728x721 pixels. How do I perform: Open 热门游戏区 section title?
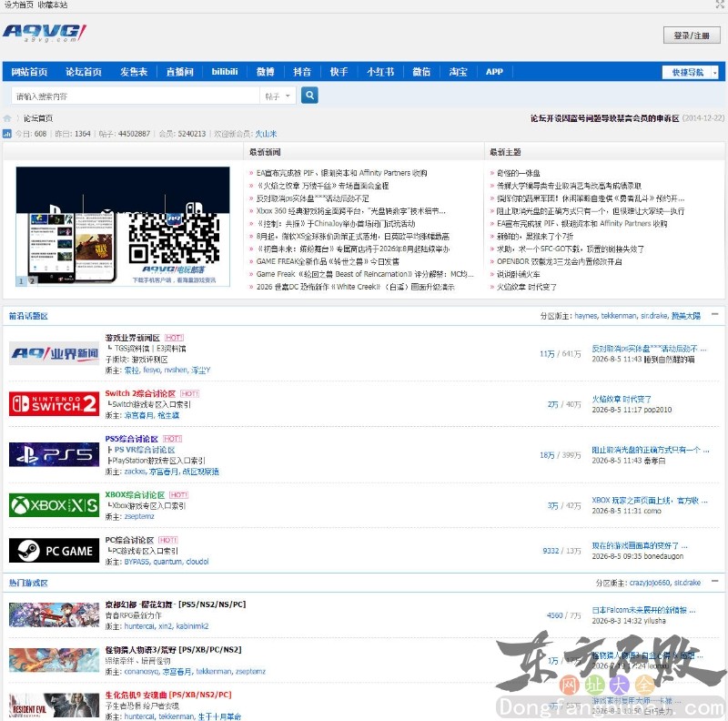pos(28,583)
